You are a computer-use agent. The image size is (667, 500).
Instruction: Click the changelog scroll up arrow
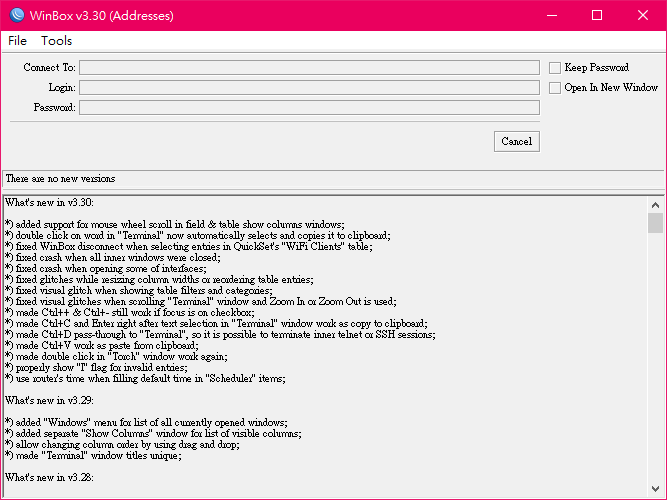click(x=655, y=205)
